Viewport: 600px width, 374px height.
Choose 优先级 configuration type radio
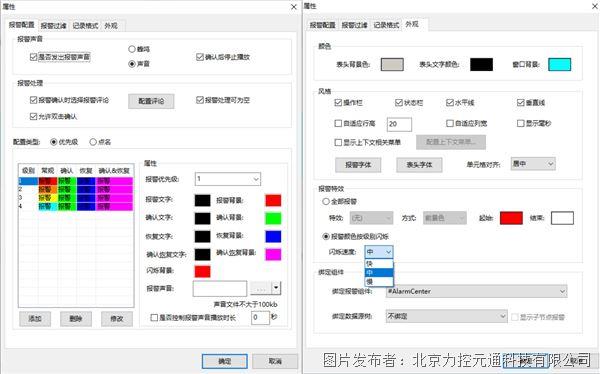click(x=54, y=142)
